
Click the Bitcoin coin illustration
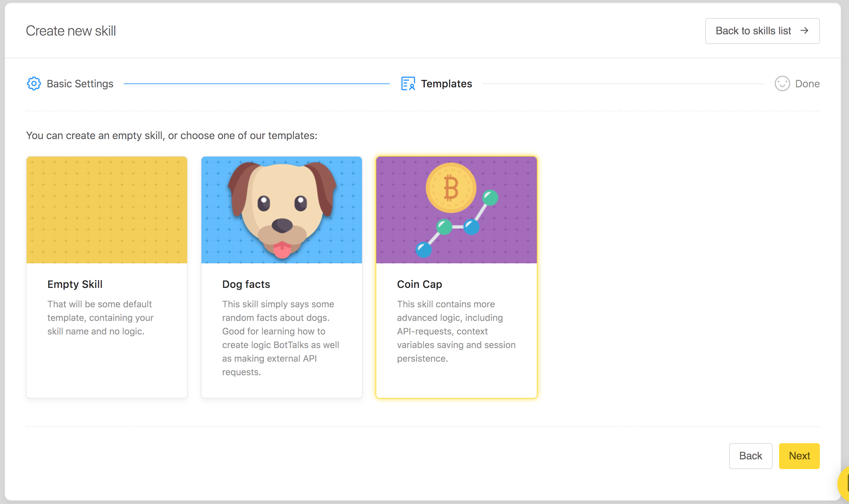click(451, 188)
